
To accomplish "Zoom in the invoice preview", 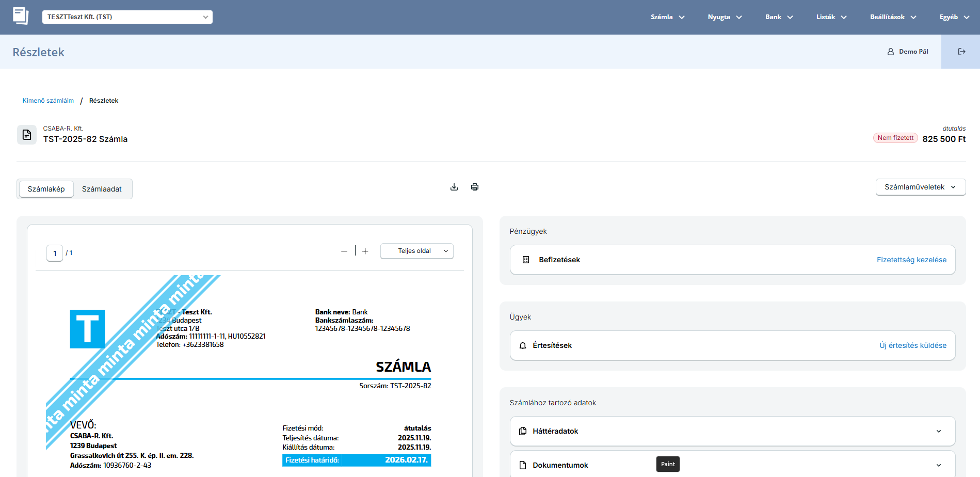I will [365, 251].
